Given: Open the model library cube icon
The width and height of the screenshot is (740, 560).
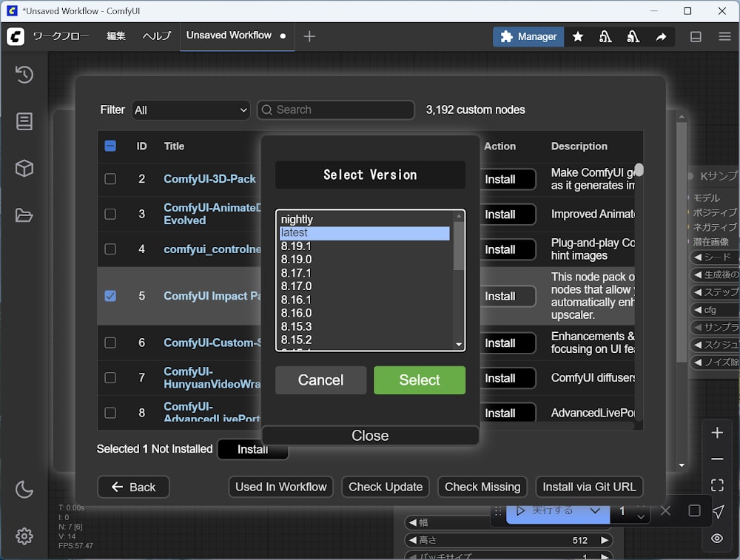Looking at the screenshot, I should 24,168.
